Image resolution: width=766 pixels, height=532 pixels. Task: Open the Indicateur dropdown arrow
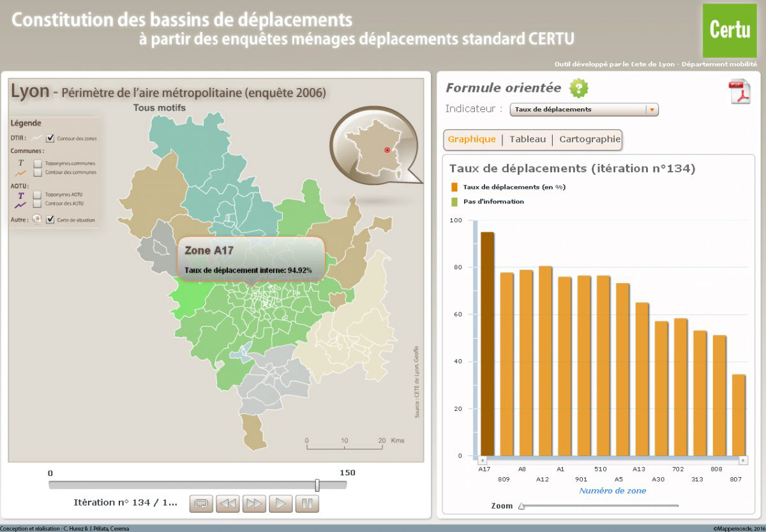click(652, 110)
